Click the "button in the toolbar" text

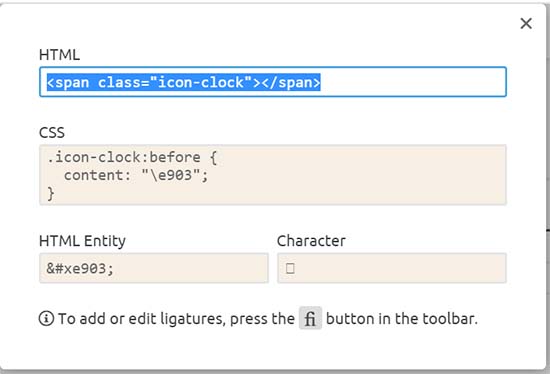click(x=402, y=319)
